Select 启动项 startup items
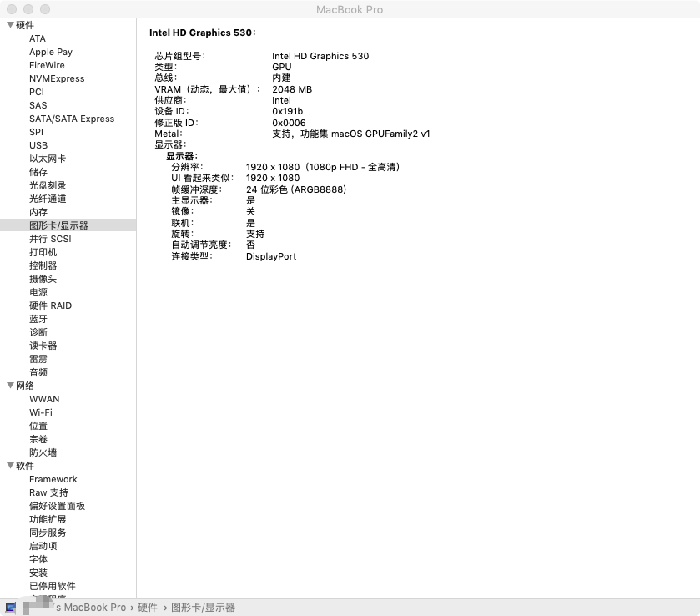 (43, 547)
